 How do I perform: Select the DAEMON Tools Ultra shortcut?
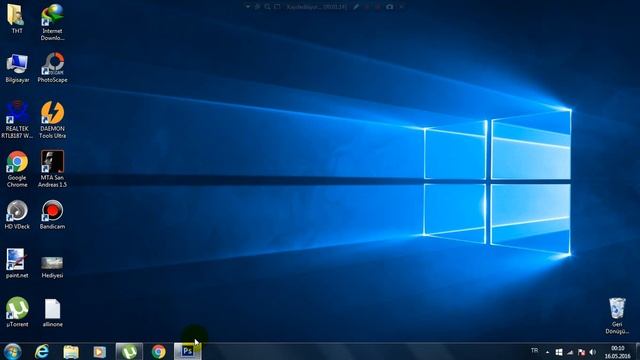(52, 120)
